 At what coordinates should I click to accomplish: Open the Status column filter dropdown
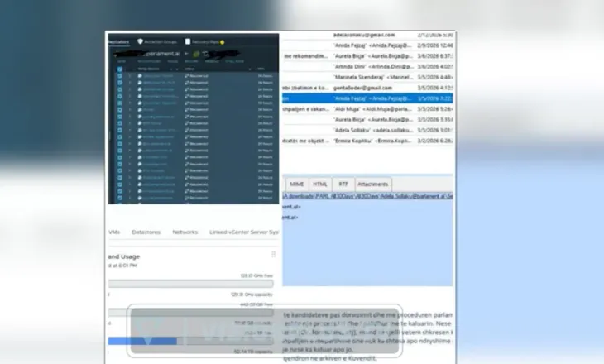[x=250, y=69]
